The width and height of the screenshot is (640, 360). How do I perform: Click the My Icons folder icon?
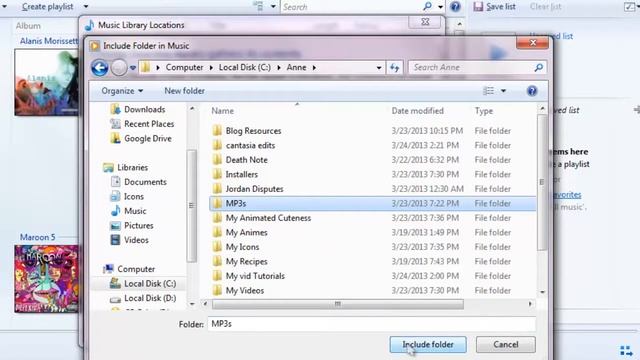click(217, 247)
